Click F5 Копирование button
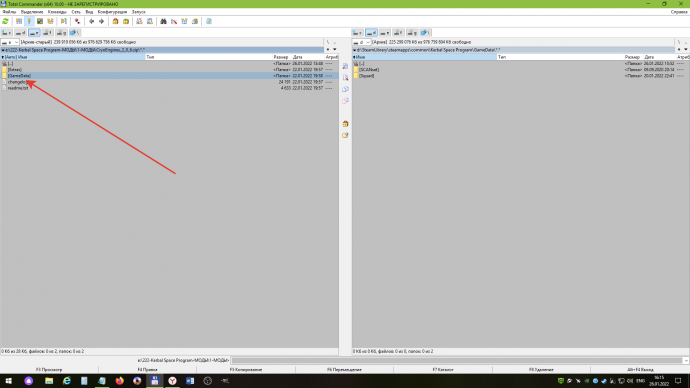Viewport: 690px width, 388px height. (246, 370)
